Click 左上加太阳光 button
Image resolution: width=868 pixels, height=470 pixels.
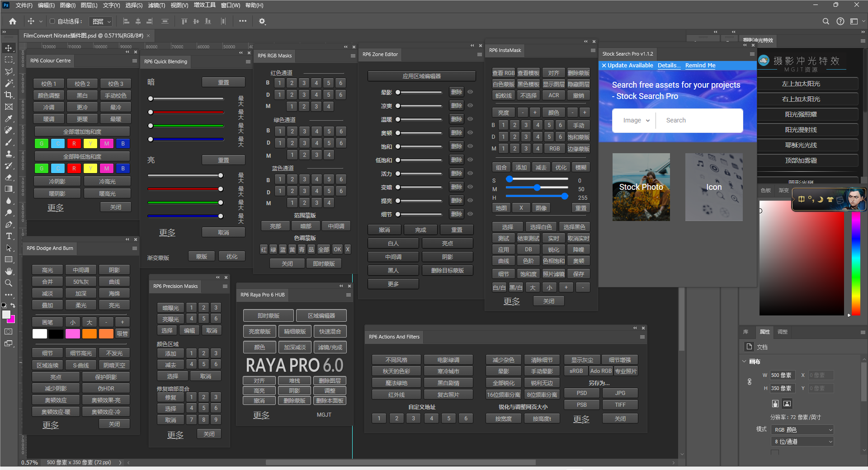807,84
